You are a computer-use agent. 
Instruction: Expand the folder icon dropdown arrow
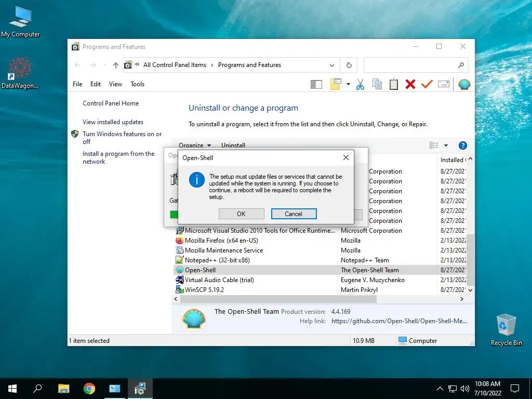click(348, 84)
